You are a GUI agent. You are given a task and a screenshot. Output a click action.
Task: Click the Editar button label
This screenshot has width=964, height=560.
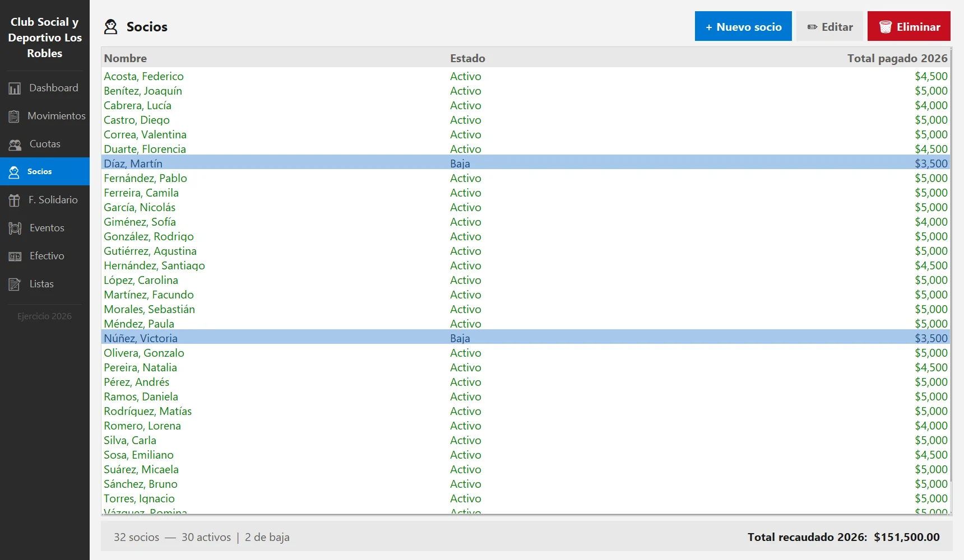click(837, 27)
